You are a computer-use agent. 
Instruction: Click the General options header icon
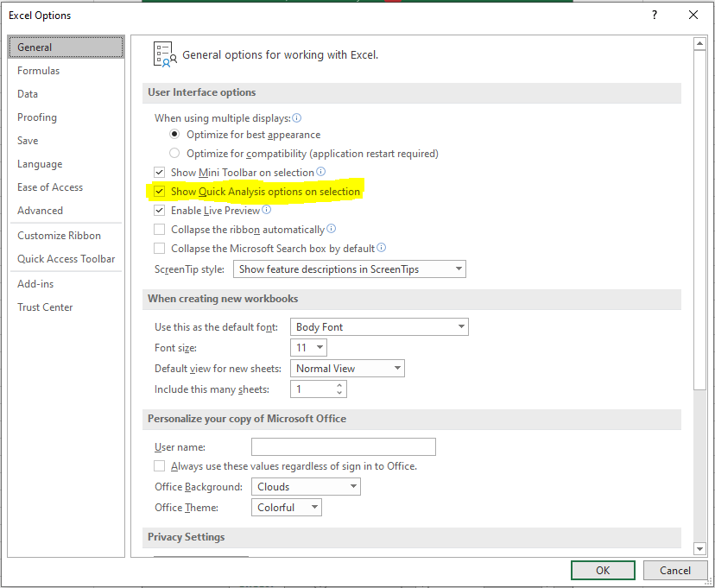coord(165,54)
